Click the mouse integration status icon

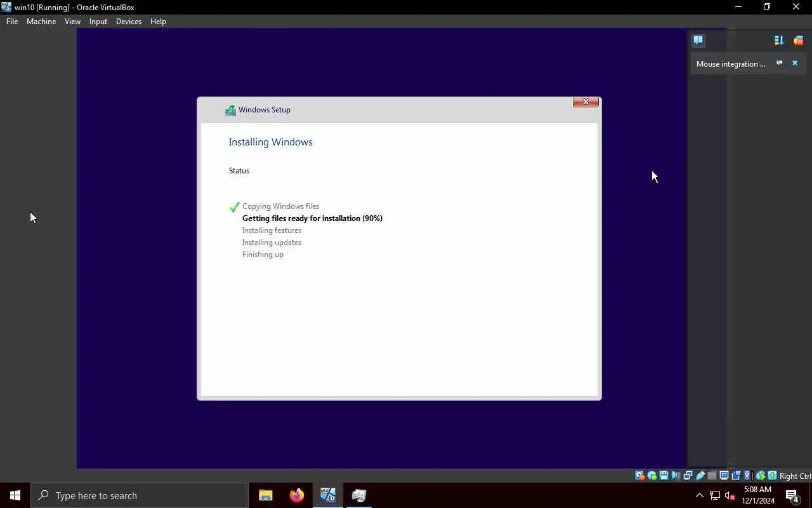coord(761,476)
